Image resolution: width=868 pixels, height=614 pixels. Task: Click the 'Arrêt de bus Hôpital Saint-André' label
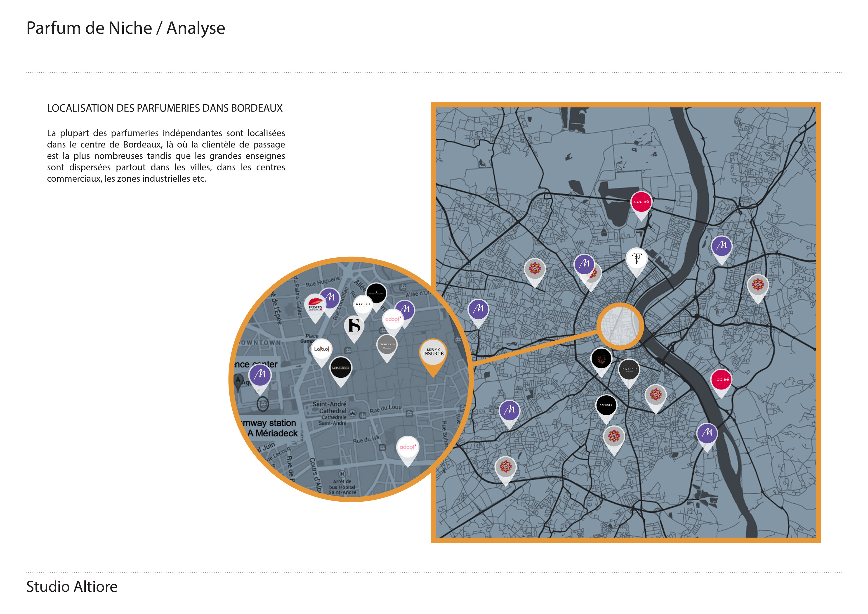tap(342, 487)
